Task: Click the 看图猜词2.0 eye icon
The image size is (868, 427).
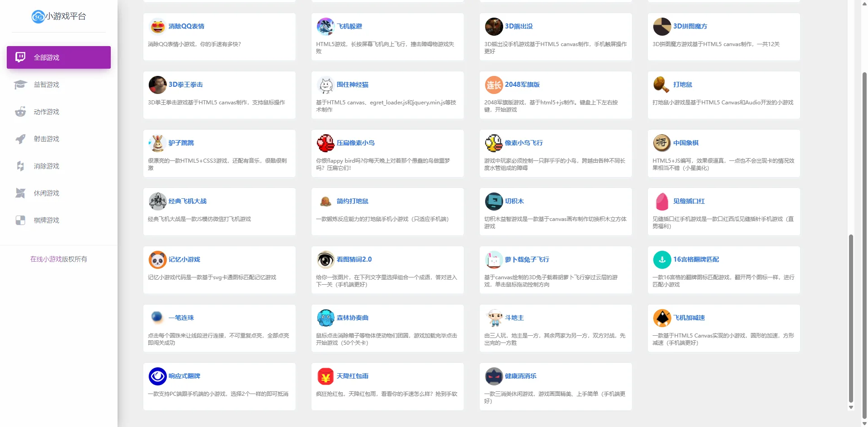Action: [x=325, y=260]
